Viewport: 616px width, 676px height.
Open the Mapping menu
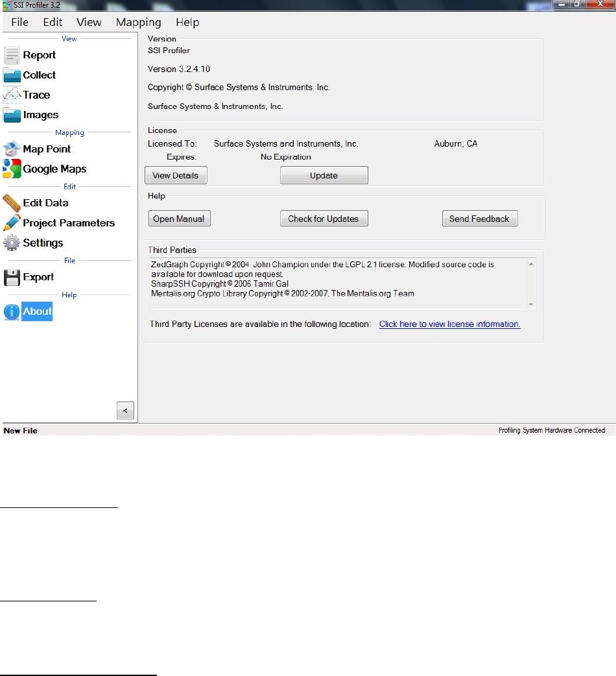coord(138,22)
